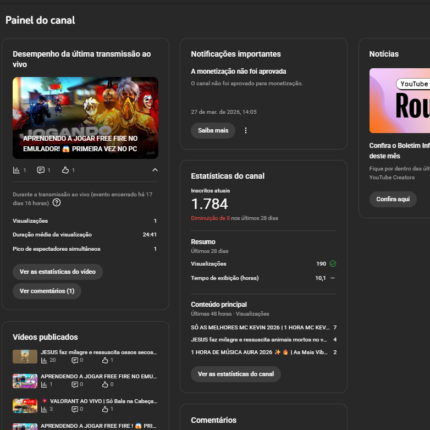Open VALORANT AO VIVO video thumbnail

(25, 406)
